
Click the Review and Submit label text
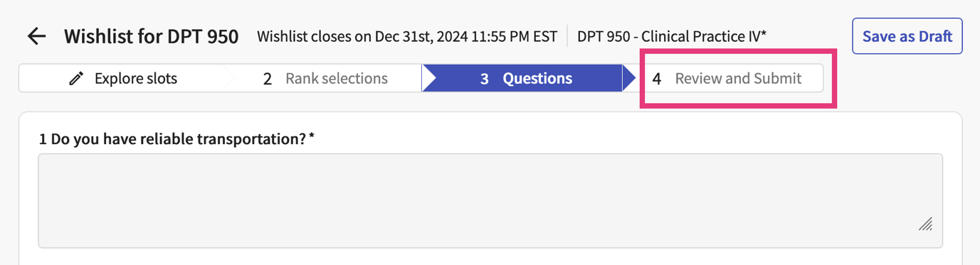coord(738,79)
